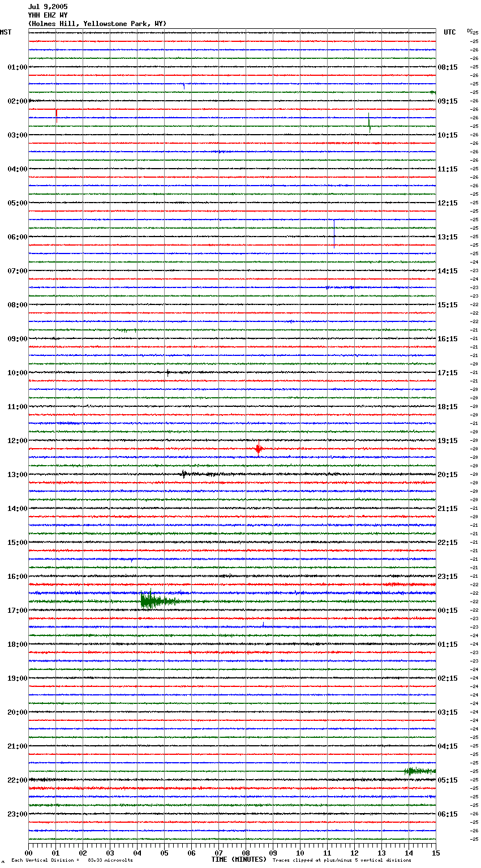Click the 04:15 UTC time label
The width and height of the screenshot is (481, 868).
pyautogui.click(x=448, y=746)
